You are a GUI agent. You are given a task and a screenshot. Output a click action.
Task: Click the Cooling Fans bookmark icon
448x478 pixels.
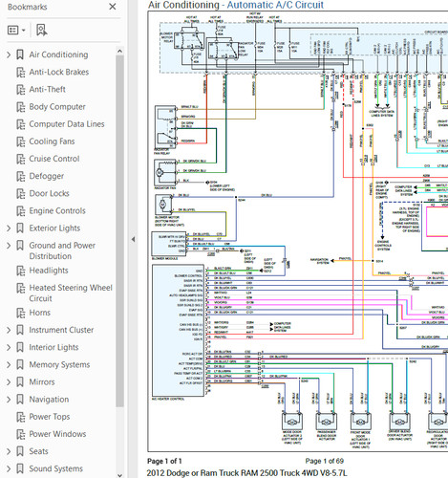(x=21, y=141)
